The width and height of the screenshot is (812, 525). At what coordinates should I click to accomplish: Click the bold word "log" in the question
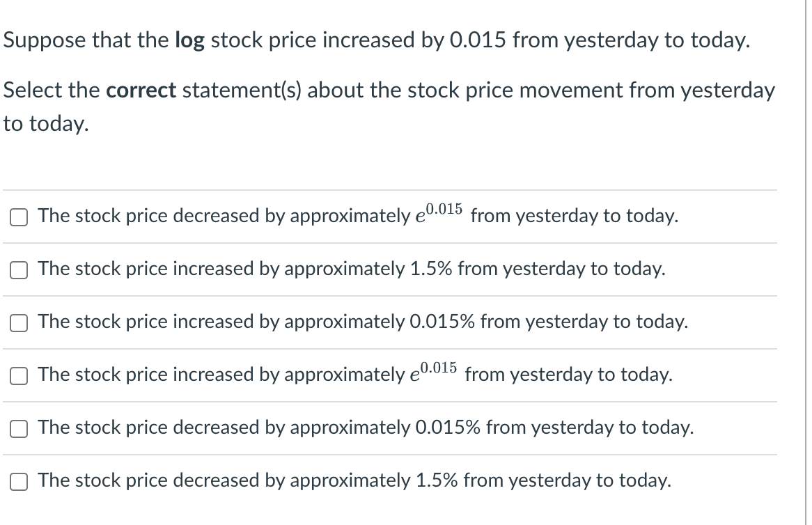[x=189, y=41]
